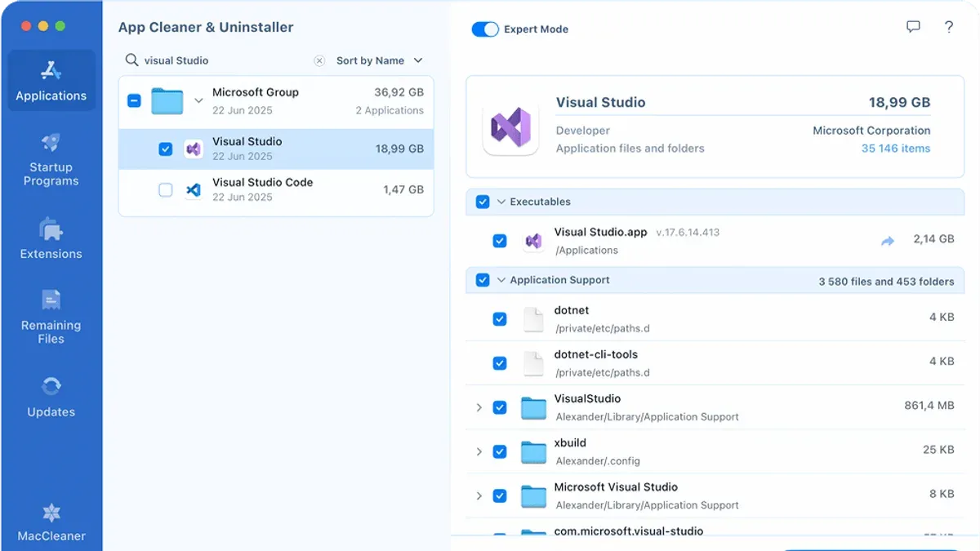The height and width of the screenshot is (551, 980).
Task: Expand the xbuild folder row
Action: [479, 451]
